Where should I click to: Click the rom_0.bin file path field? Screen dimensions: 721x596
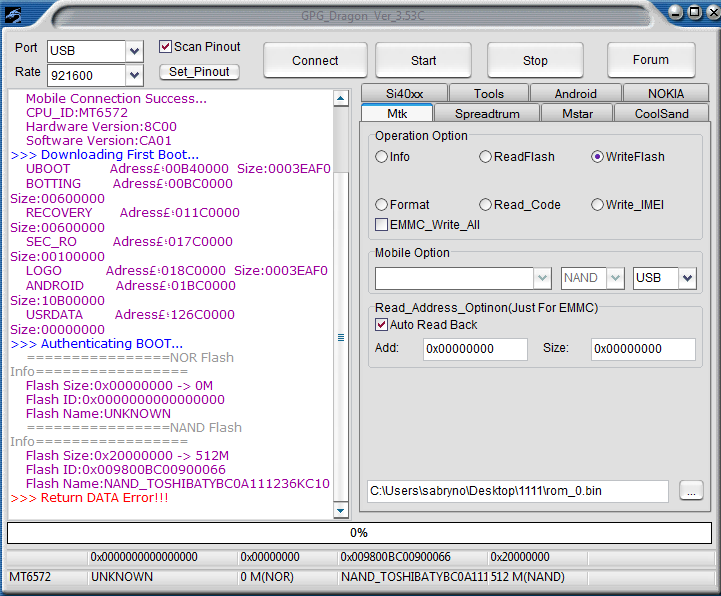pos(517,491)
